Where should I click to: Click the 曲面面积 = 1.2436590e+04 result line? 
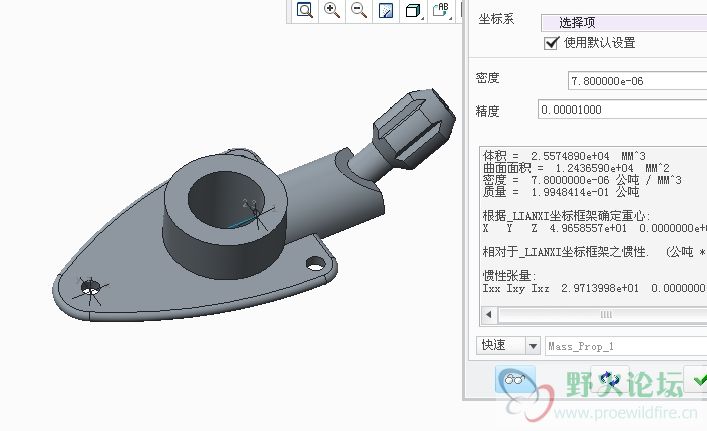576,168
